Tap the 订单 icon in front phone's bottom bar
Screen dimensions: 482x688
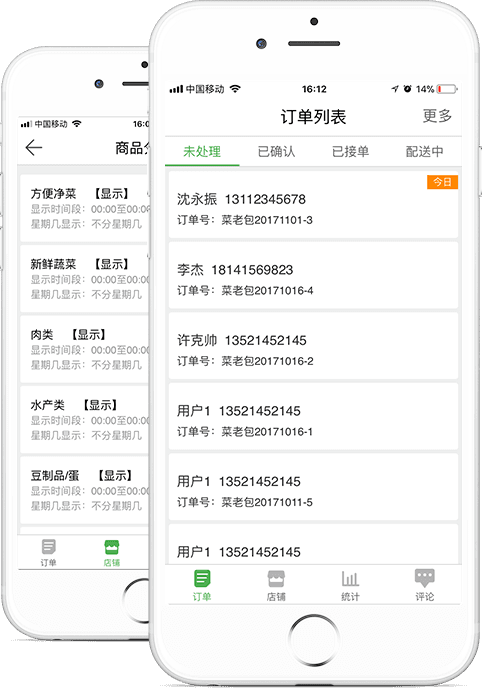tap(202, 579)
